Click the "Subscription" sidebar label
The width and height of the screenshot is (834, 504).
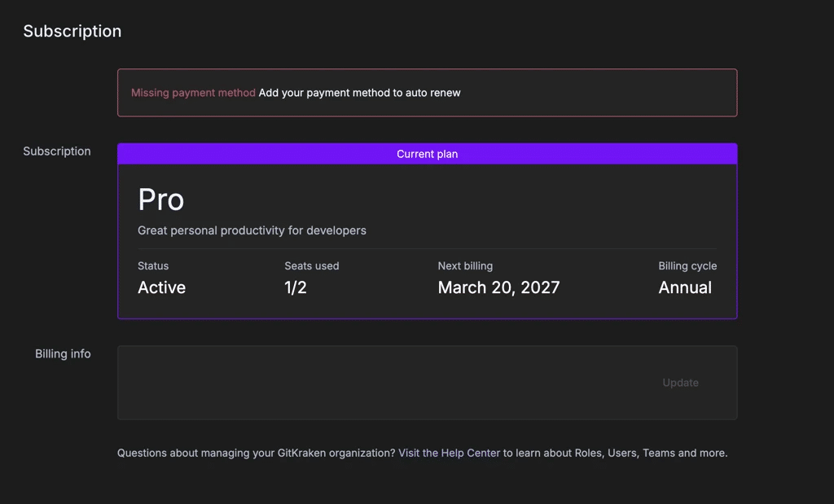[x=57, y=151]
